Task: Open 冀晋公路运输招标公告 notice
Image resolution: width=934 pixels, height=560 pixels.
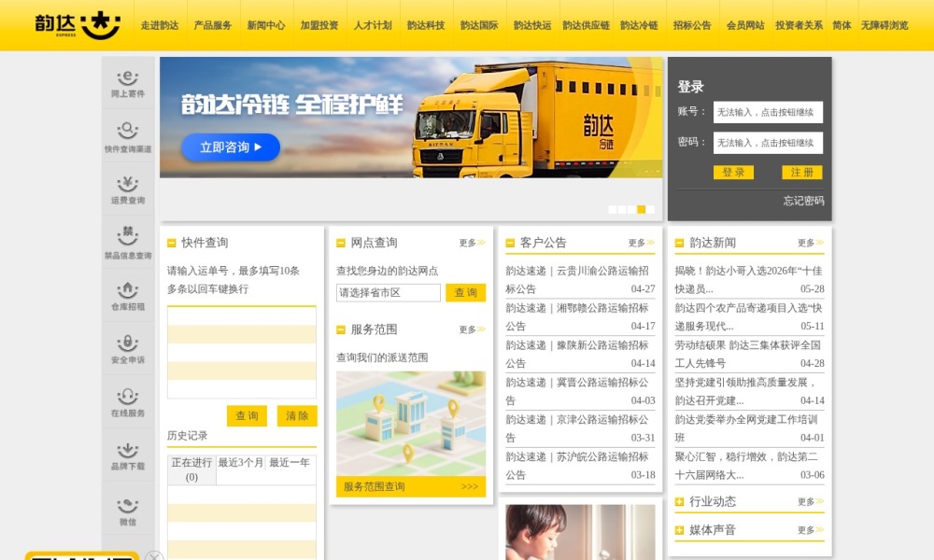Action: [580, 391]
